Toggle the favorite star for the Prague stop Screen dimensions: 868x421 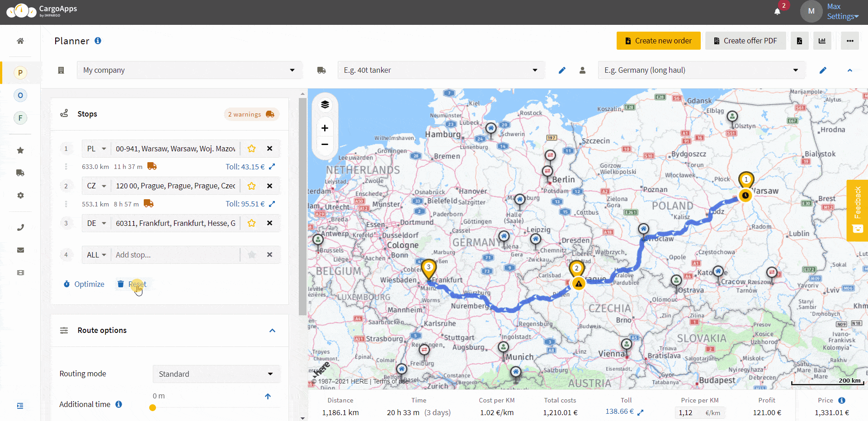click(251, 186)
